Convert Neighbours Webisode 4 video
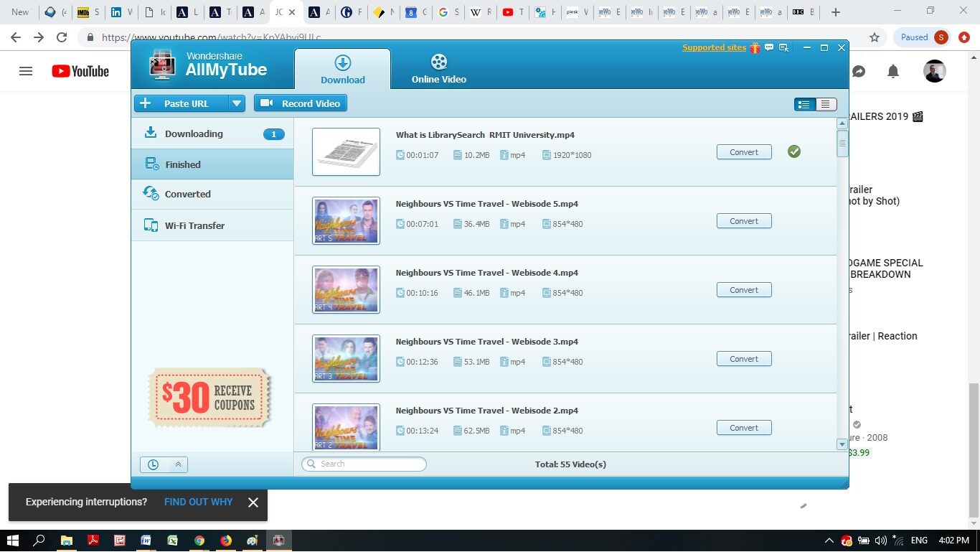Image resolution: width=980 pixels, height=552 pixels. coord(744,290)
